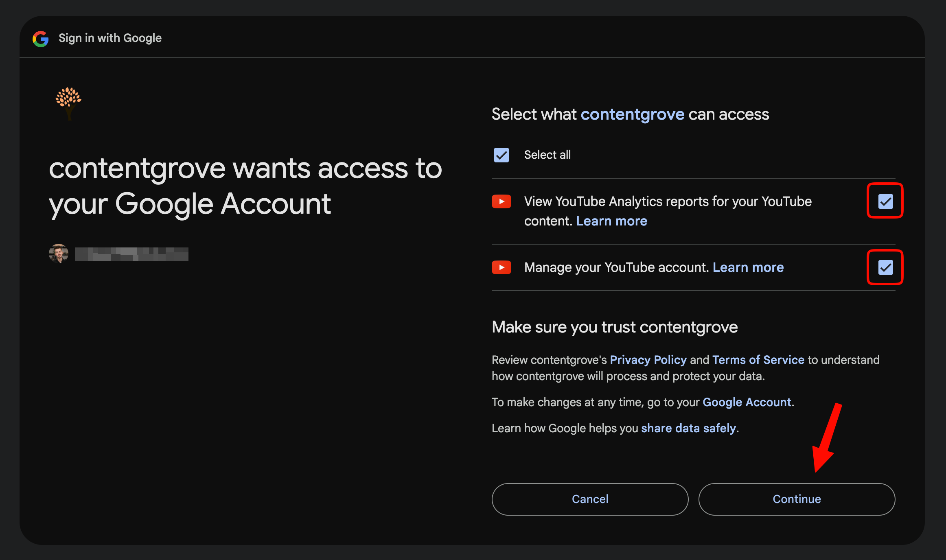Click the Select all label text

pyautogui.click(x=547, y=155)
